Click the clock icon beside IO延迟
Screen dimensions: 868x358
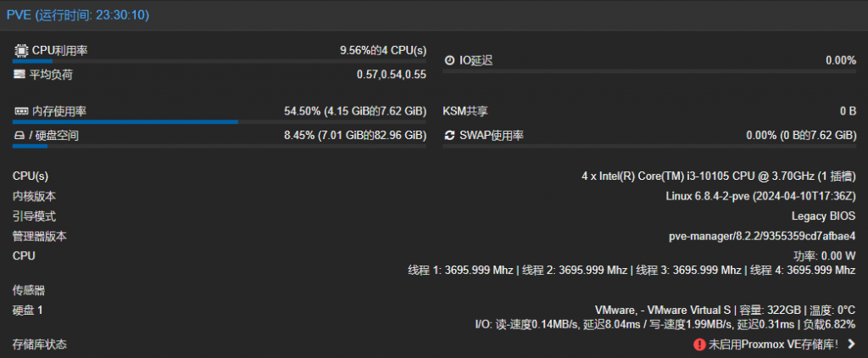(x=450, y=60)
